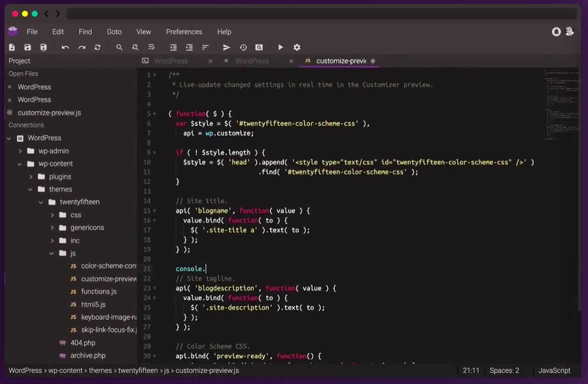Image resolution: width=588 pixels, height=384 pixels.
Task: Collapse the js folder in tree
Action: pyautogui.click(x=52, y=253)
